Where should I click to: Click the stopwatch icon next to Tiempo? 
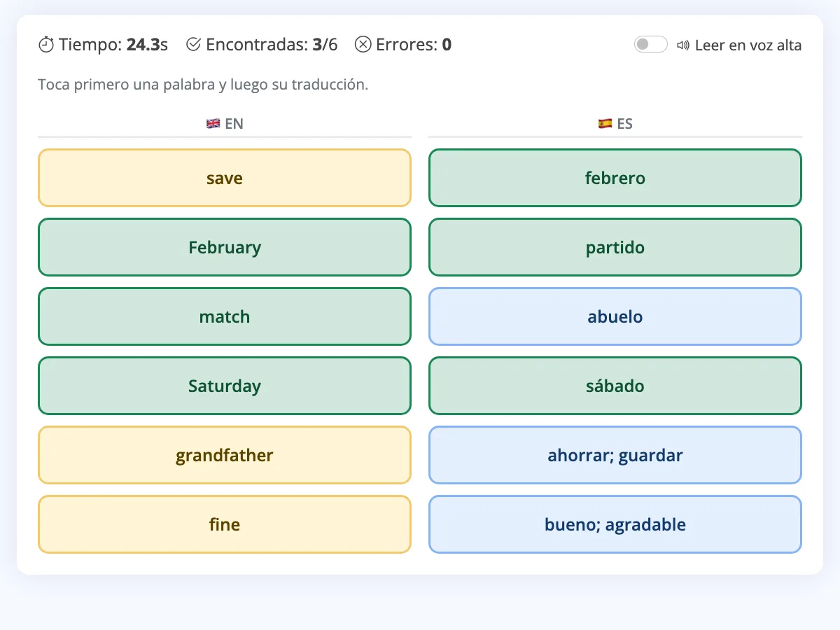(x=46, y=45)
